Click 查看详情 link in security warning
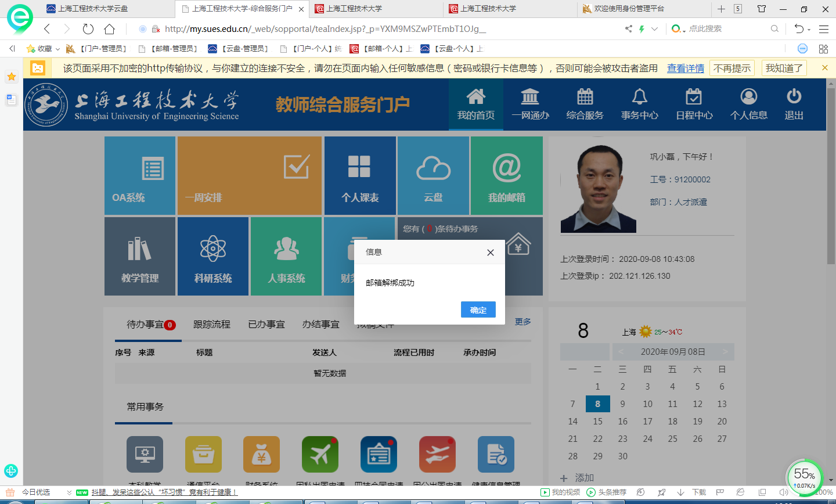The image size is (836, 504). point(686,69)
